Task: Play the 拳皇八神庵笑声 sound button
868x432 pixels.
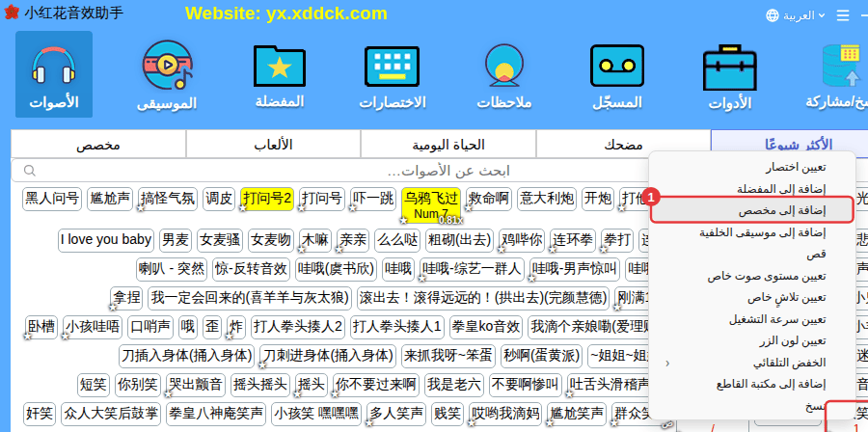Action: [x=215, y=414]
